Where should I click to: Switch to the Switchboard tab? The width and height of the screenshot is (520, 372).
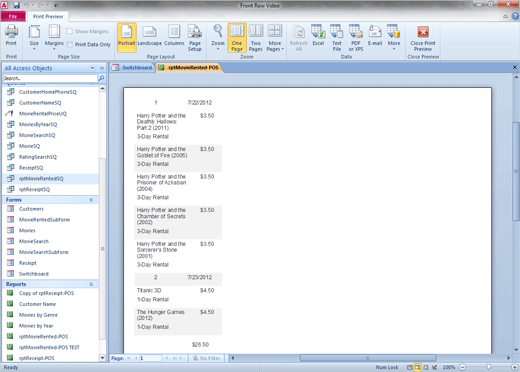133,68
